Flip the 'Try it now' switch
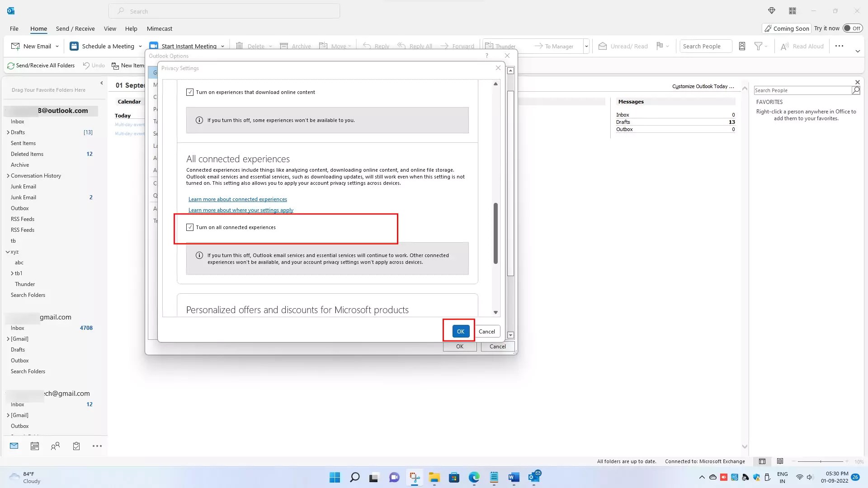Image resolution: width=868 pixels, height=488 pixels. coord(853,28)
